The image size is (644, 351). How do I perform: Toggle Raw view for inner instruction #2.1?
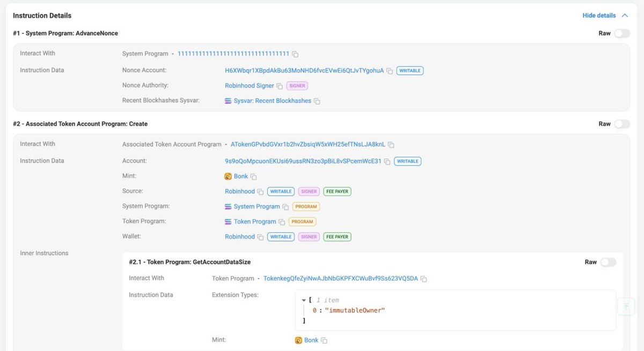(608, 262)
